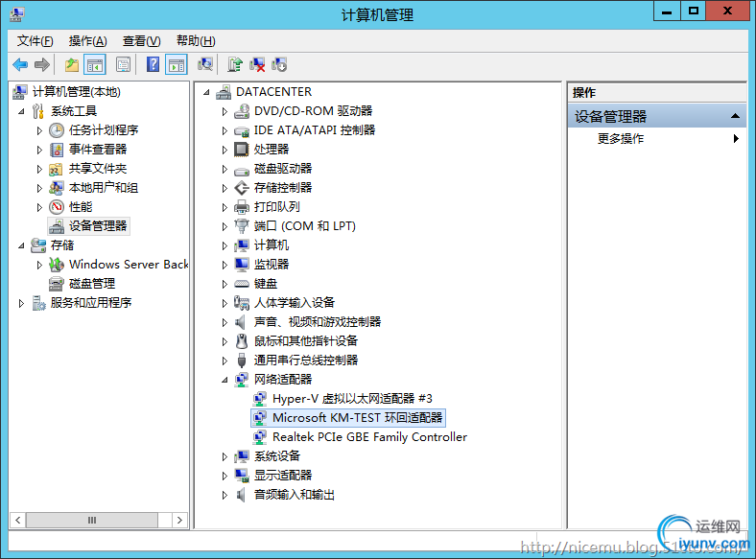
Task: Click the 任务计划程序 clock icon
Action: [x=57, y=130]
